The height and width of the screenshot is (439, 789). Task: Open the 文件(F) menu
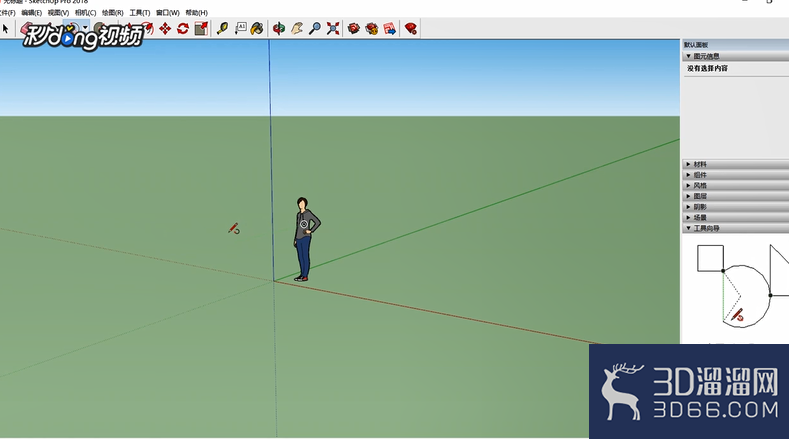pos(8,13)
